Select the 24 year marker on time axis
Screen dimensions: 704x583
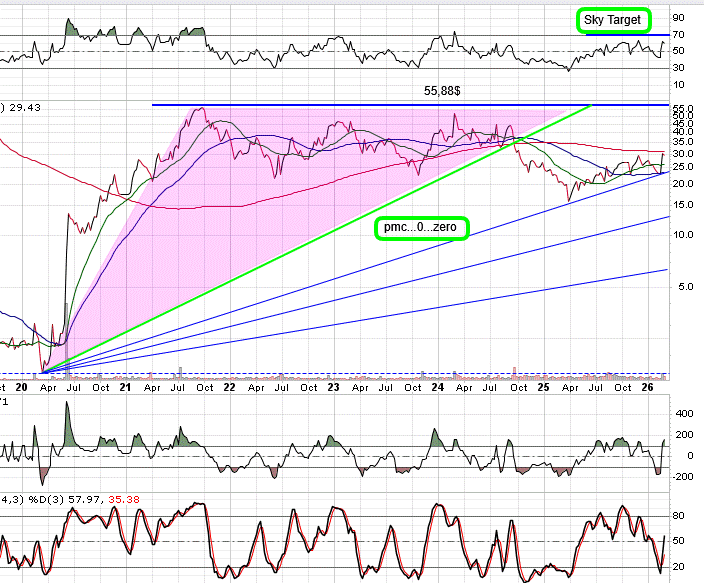click(x=438, y=387)
